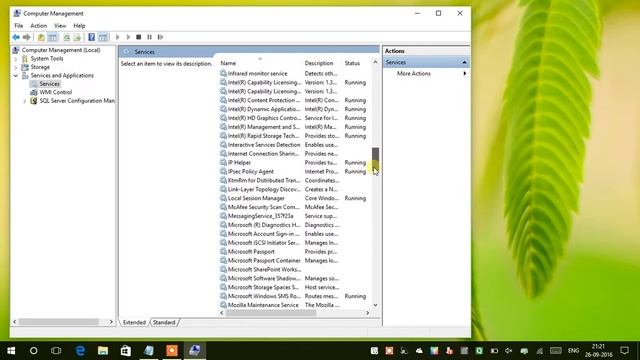Click gear icon of Link-Layer Topology Discovery
This screenshot has height=360, width=640.
click(x=223, y=189)
